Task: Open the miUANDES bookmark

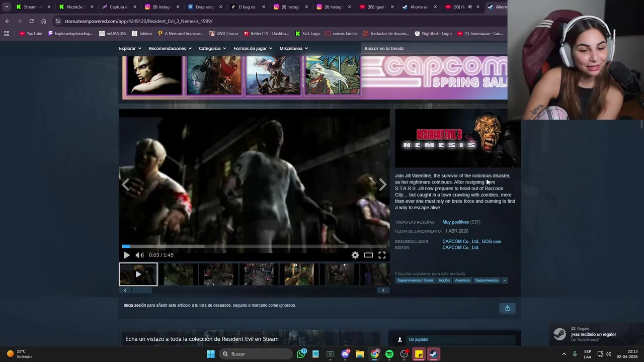Action: [x=112, y=34]
